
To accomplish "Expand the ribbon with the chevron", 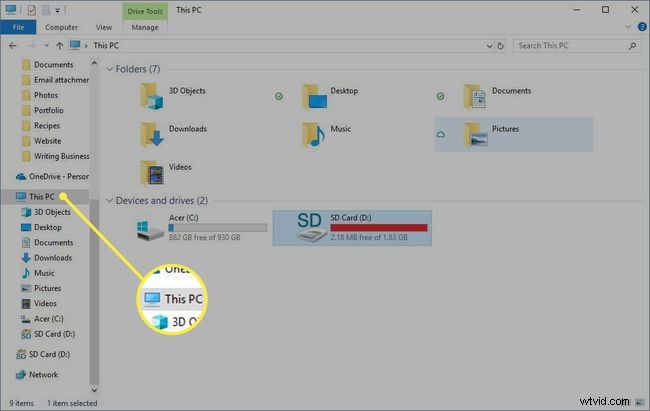I will [x=628, y=27].
